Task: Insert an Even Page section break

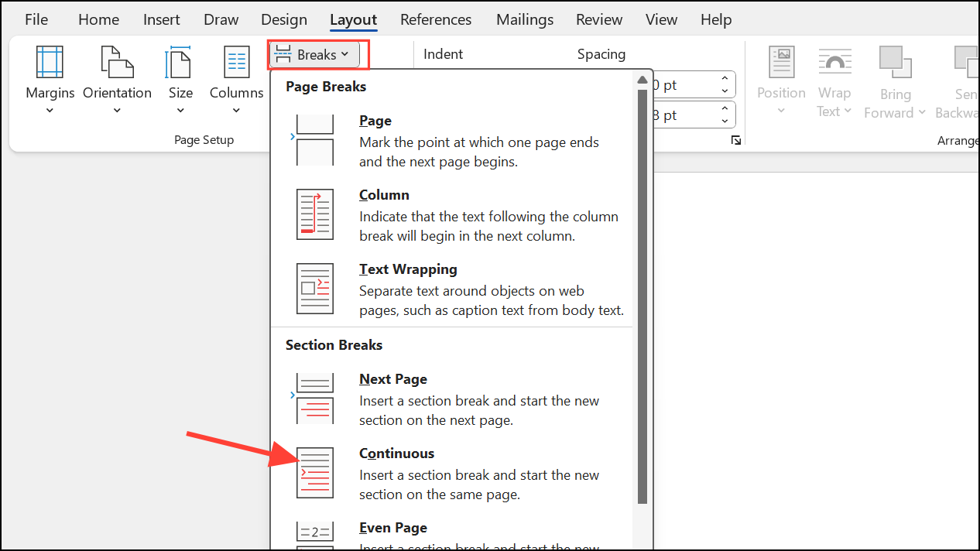Action: click(x=392, y=527)
